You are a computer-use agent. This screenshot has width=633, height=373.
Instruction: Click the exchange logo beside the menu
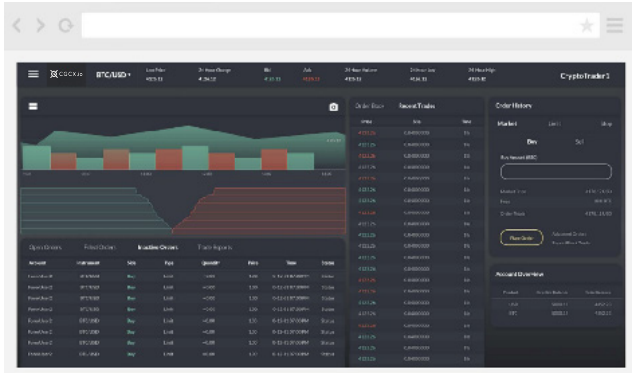click(66, 74)
